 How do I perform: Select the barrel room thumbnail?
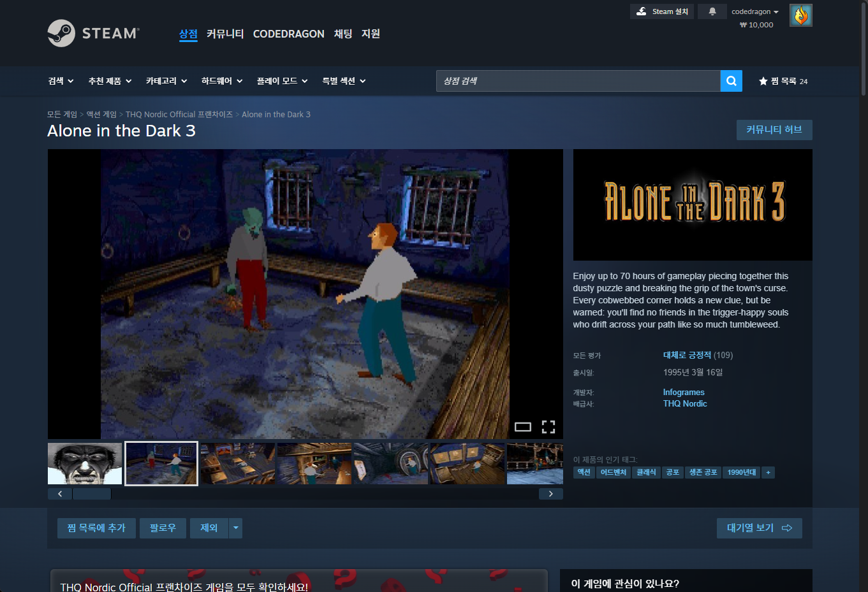(391, 464)
